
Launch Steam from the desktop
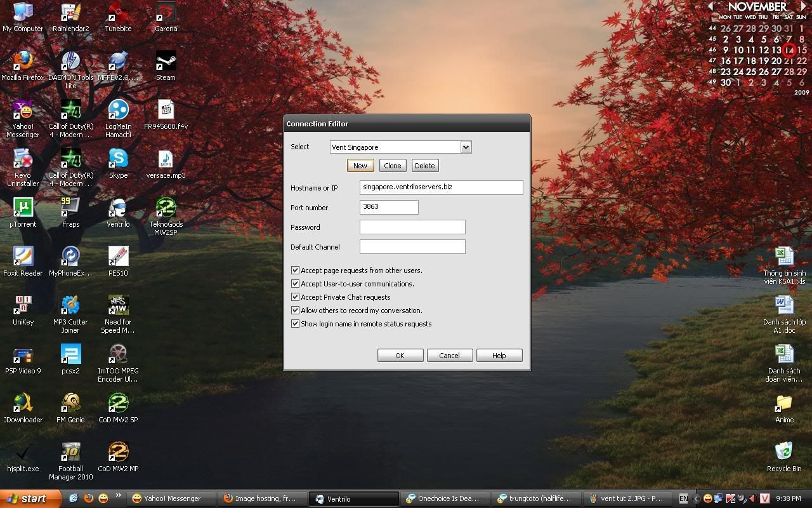pyautogui.click(x=166, y=66)
